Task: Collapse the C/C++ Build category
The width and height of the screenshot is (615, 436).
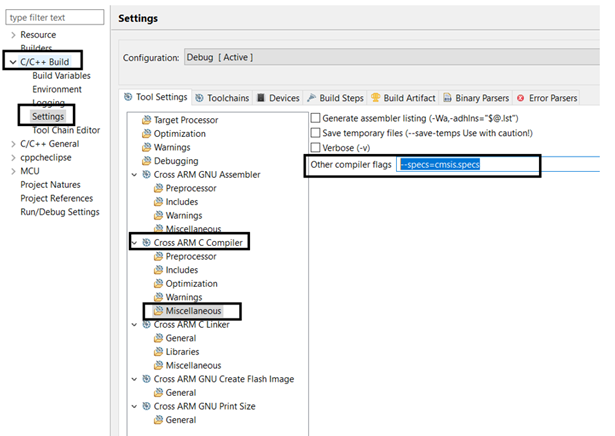Action: tap(13, 62)
